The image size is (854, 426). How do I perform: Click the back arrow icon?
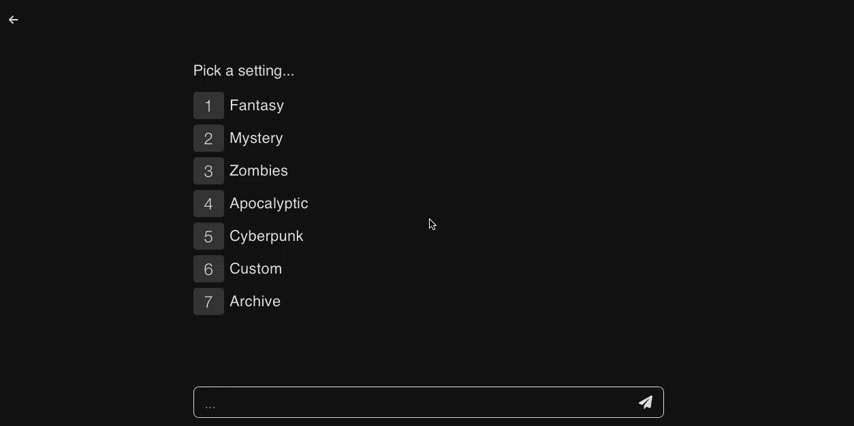pos(14,20)
